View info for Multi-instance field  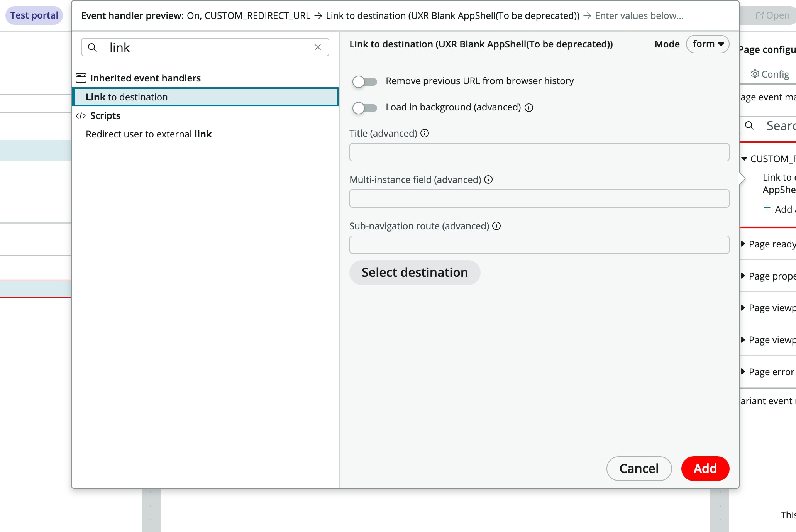click(x=489, y=180)
